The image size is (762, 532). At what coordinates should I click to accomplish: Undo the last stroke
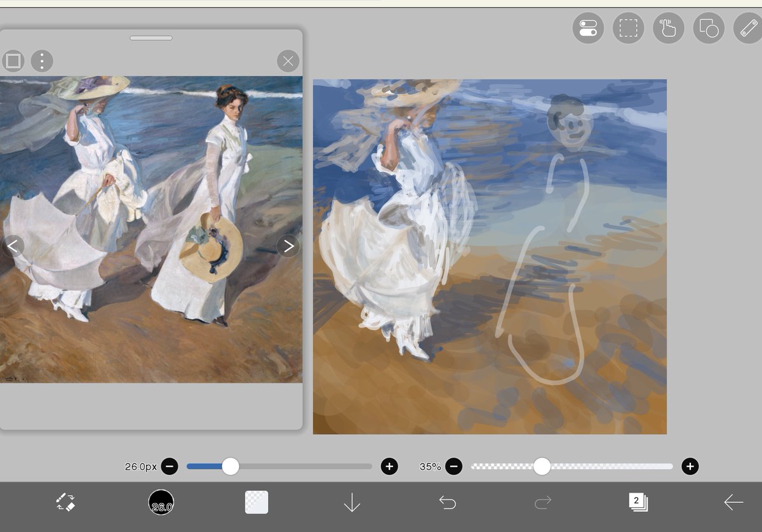tap(448, 502)
